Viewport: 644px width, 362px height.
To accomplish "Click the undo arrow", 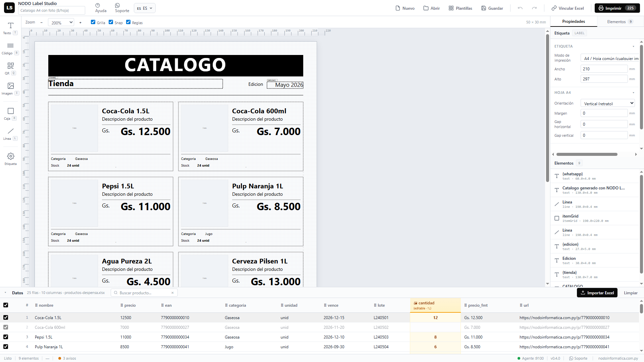I will (x=520, y=8).
